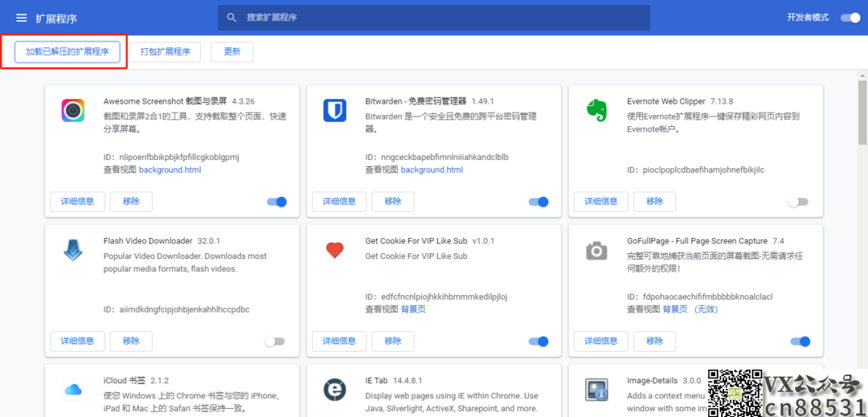Click the Get Cookie heart icon
Viewport: 868px width, 417px height.
click(334, 251)
